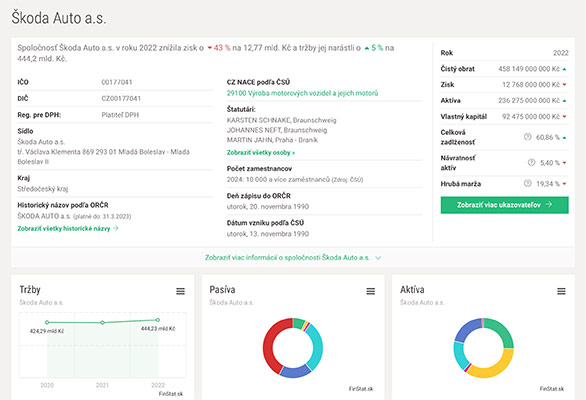The height and width of the screenshot is (400, 586).
Task: Click Zisk value 12 768 000 000 Kč
Action: coord(531,85)
